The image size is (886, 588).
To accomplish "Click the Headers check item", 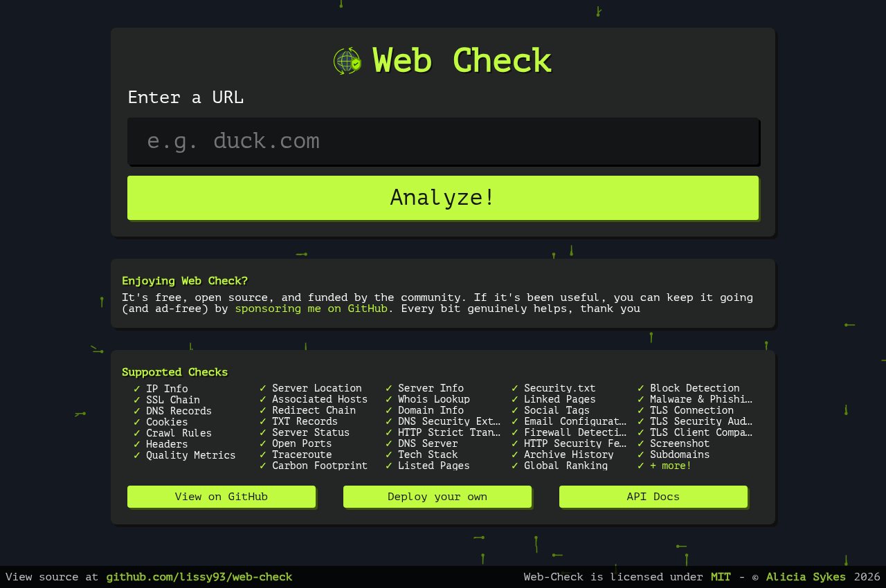I will tap(167, 444).
